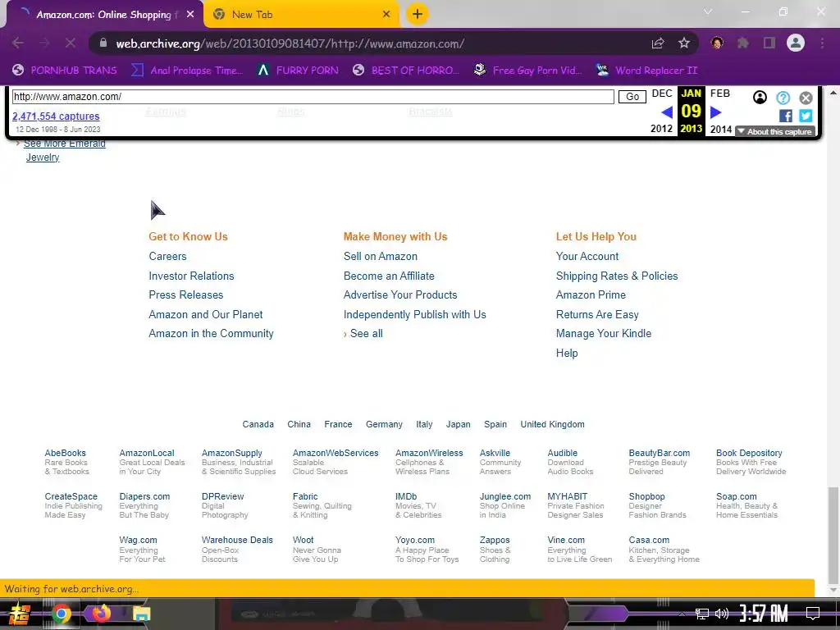The width and height of the screenshot is (840, 630).
Task: Toggle the browser side panel icon
Action: coord(769,43)
